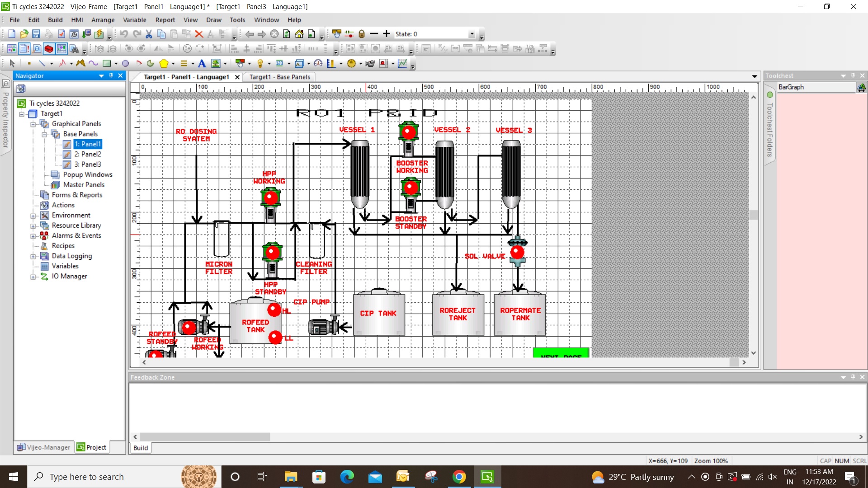Viewport: 868px width, 488px height.
Task: Click the Save project icon
Action: click(36, 34)
